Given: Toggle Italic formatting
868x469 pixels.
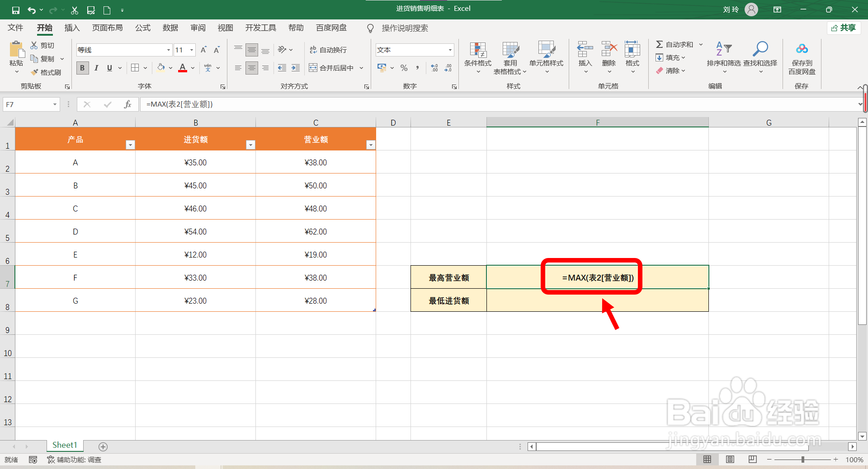Looking at the screenshot, I should click(96, 68).
